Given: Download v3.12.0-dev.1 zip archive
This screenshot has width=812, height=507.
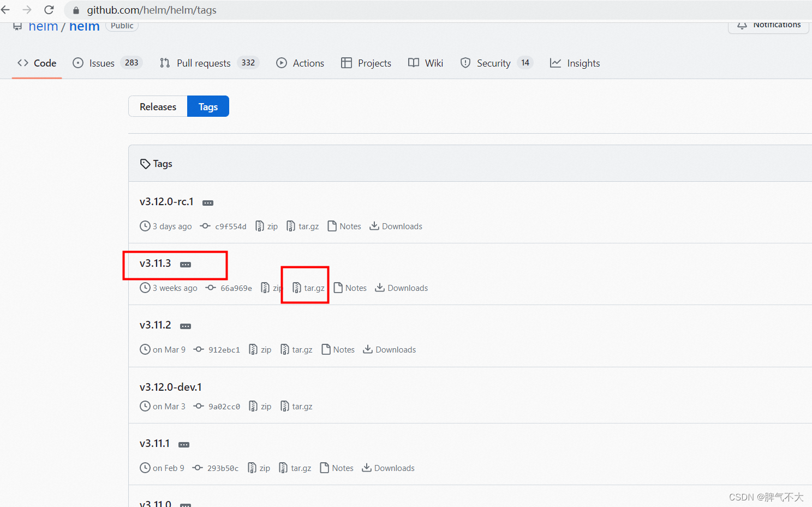Looking at the screenshot, I should [260, 407].
